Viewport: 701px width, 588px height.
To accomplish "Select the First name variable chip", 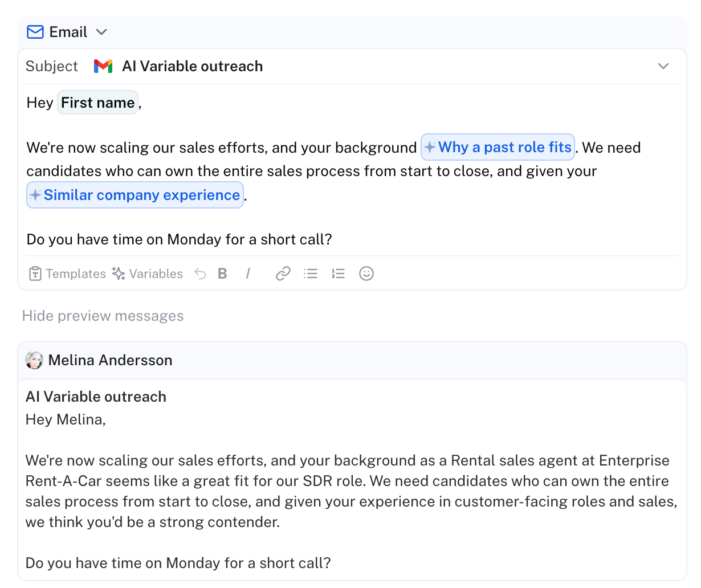I will 97,103.
